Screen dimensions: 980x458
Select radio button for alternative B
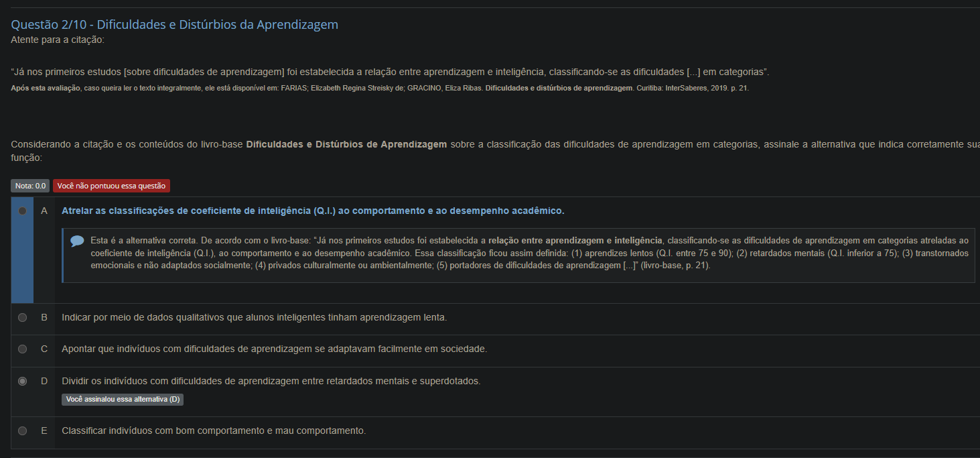(x=23, y=317)
